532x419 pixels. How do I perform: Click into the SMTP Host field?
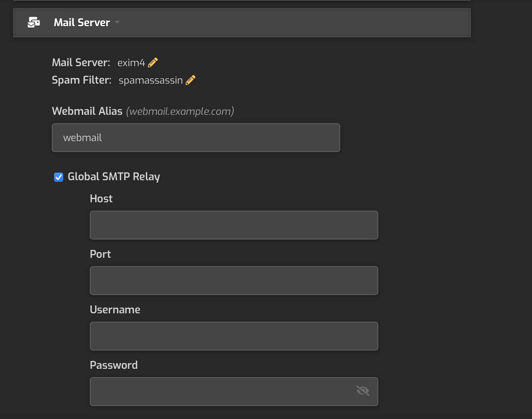coord(234,225)
